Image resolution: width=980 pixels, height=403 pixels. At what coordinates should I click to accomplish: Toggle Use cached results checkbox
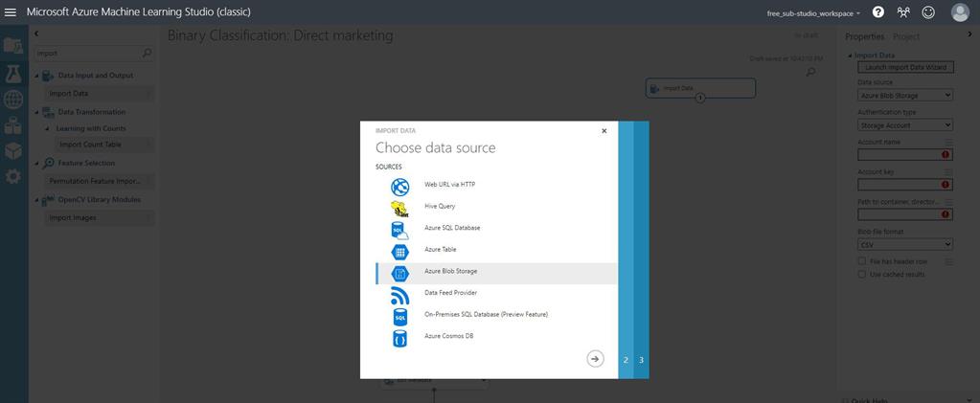[862, 275]
